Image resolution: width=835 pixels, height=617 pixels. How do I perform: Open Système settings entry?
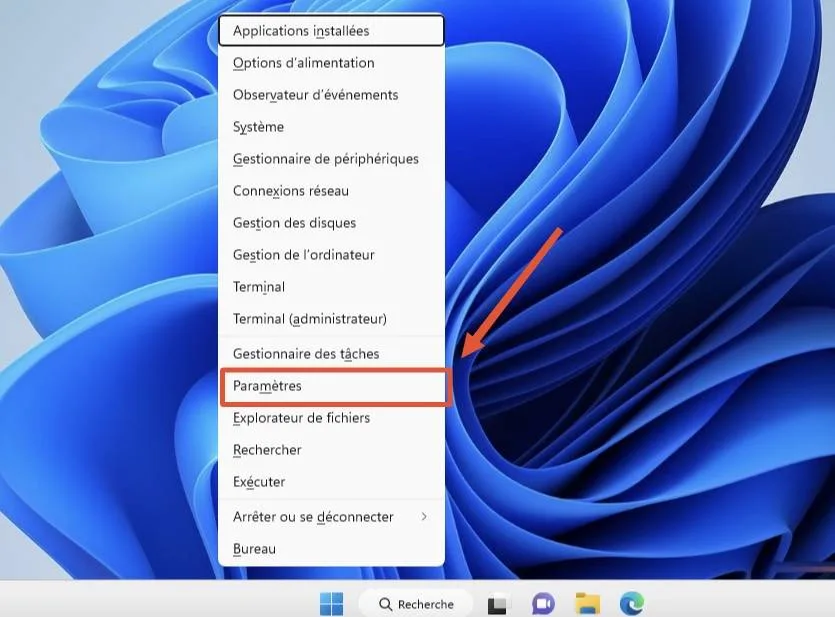tap(258, 127)
